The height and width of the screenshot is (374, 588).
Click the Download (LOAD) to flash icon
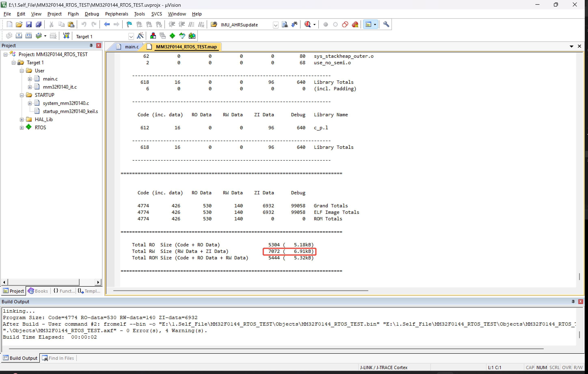66,36
